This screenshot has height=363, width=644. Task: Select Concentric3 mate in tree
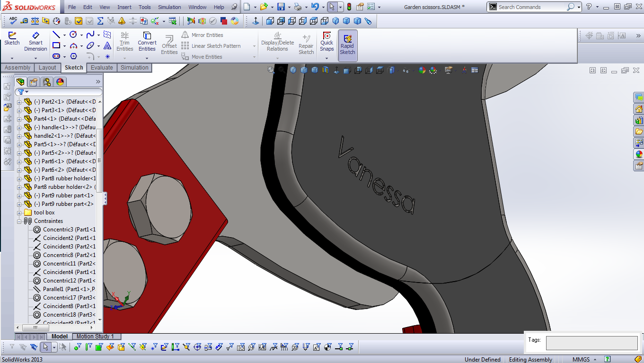(x=64, y=230)
